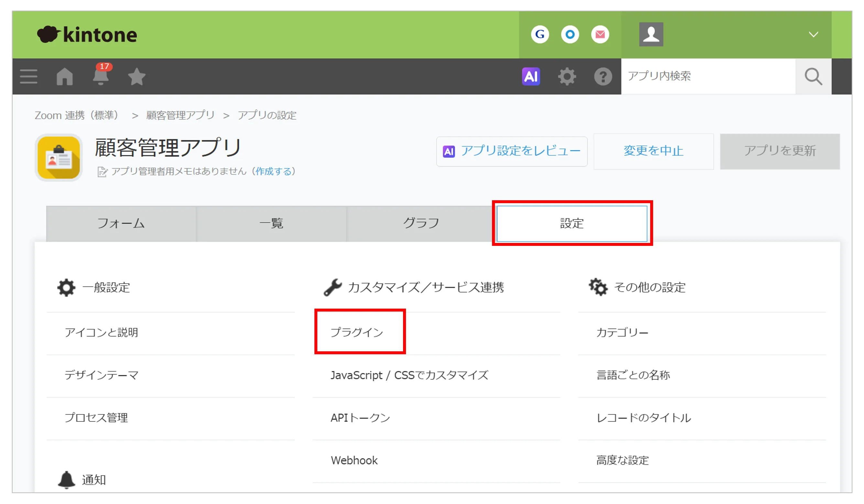This screenshot has height=504, width=864.
Task: Switch to the 一覧 tab
Action: coord(271,224)
